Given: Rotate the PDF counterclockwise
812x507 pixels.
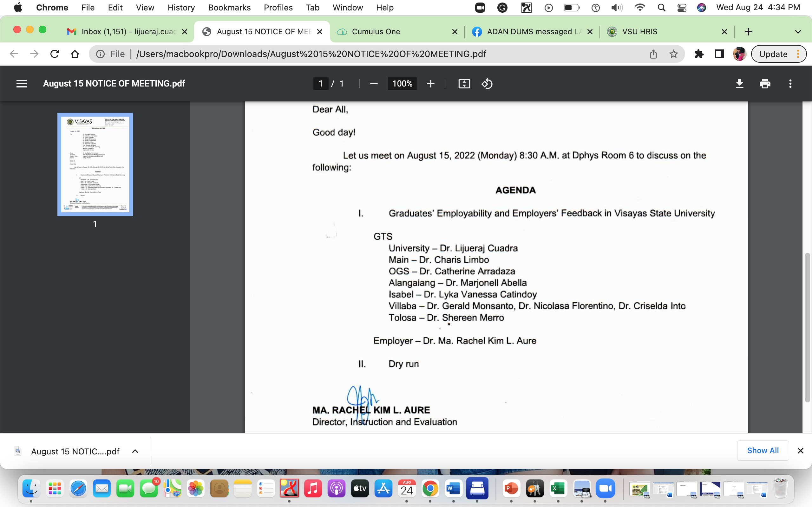Looking at the screenshot, I should point(487,83).
